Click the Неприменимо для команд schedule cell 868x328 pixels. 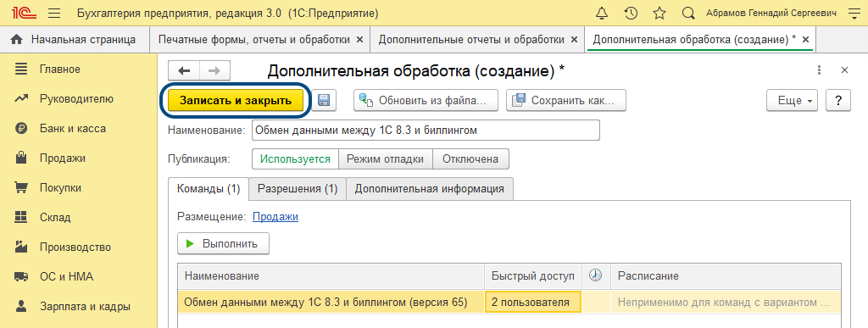click(726, 303)
